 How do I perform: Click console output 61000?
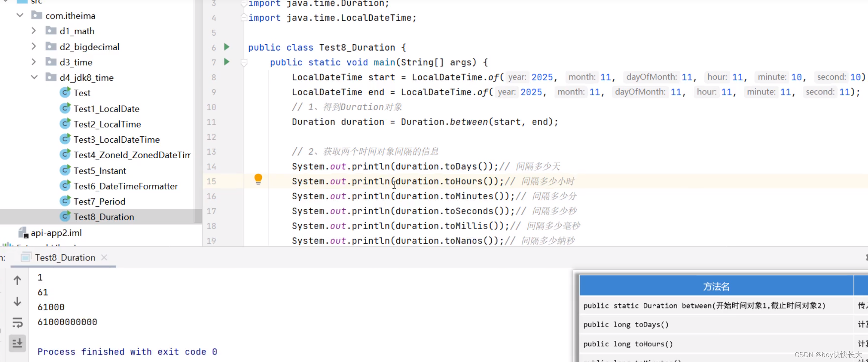tap(51, 307)
